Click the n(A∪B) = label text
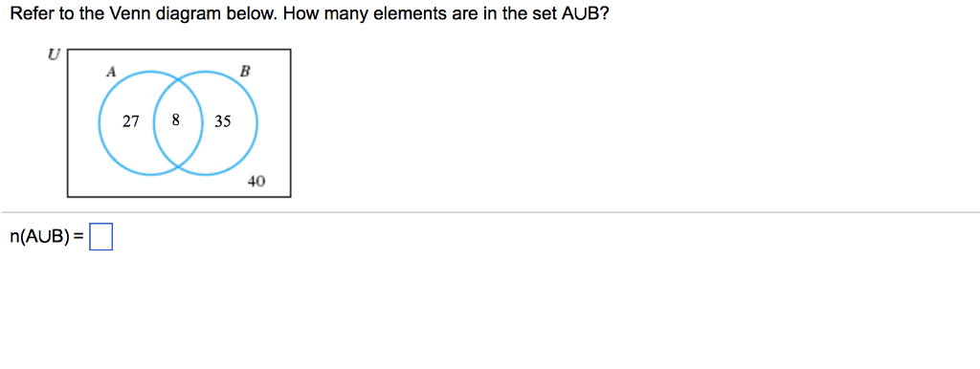The image size is (980, 369). click(46, 238)
